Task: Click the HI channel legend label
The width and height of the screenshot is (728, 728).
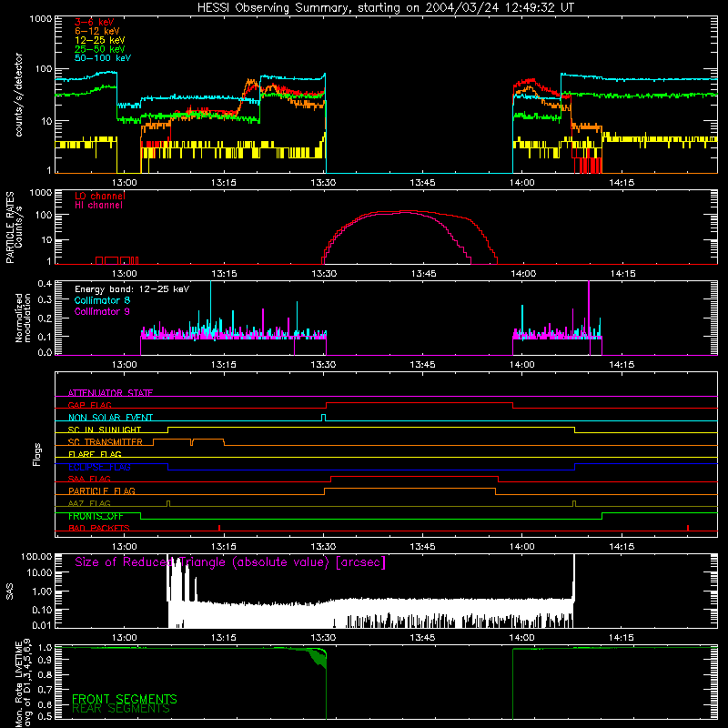Action: point(99,206)
